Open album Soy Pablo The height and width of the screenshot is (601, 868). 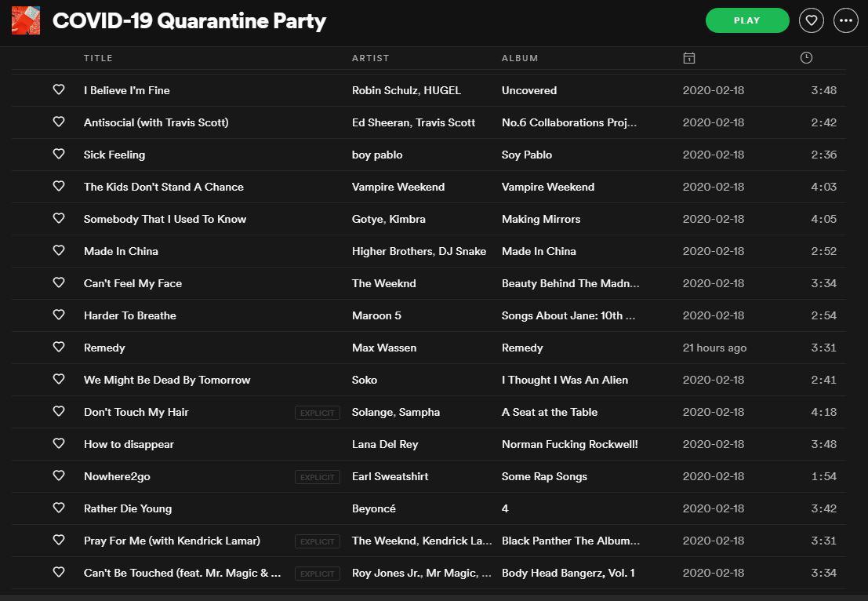pos(526,155)
